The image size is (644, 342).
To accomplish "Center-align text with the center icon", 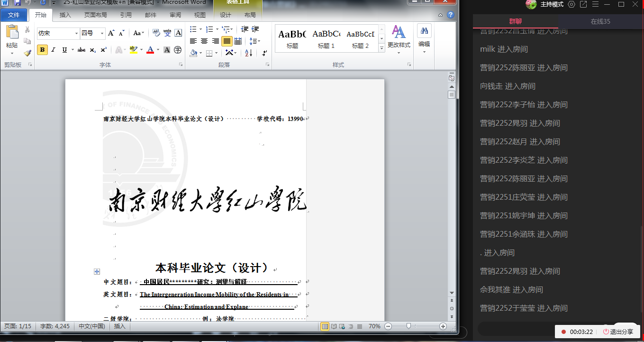I will 204,41.
